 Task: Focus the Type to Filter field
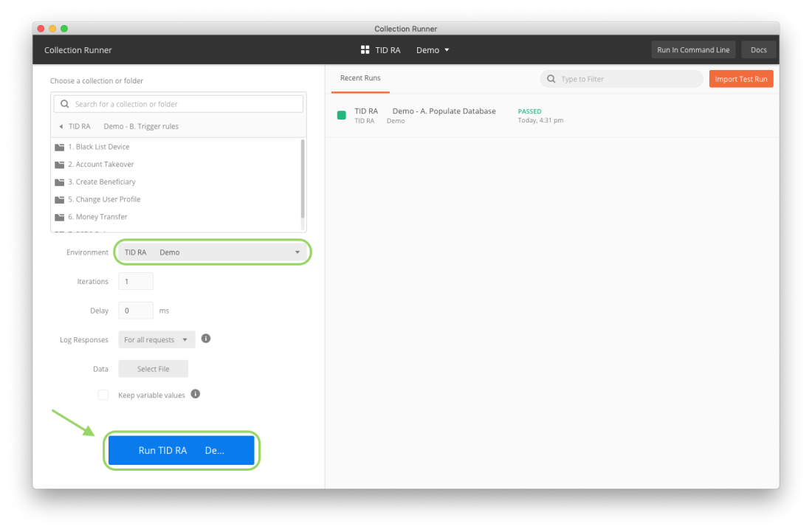[622, 79]
